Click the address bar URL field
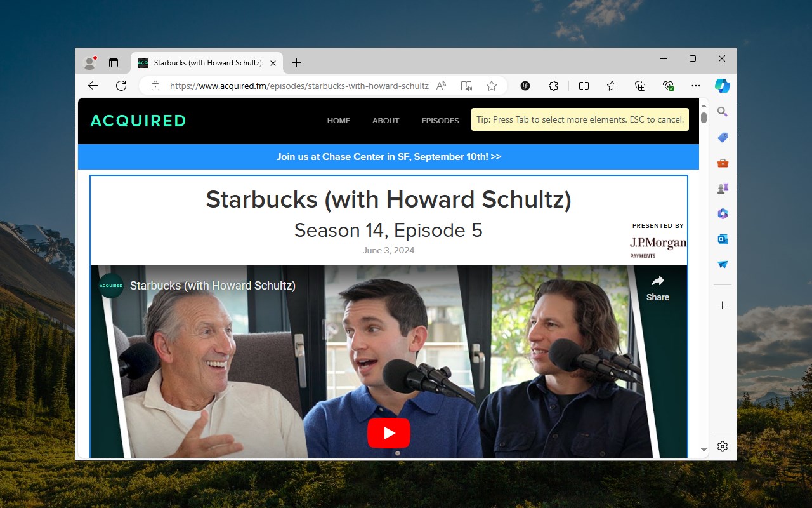 pyautogui.click(x=299, y=86)
